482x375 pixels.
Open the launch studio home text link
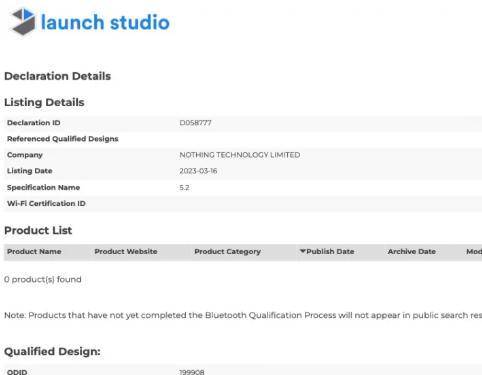pos(105,22)
